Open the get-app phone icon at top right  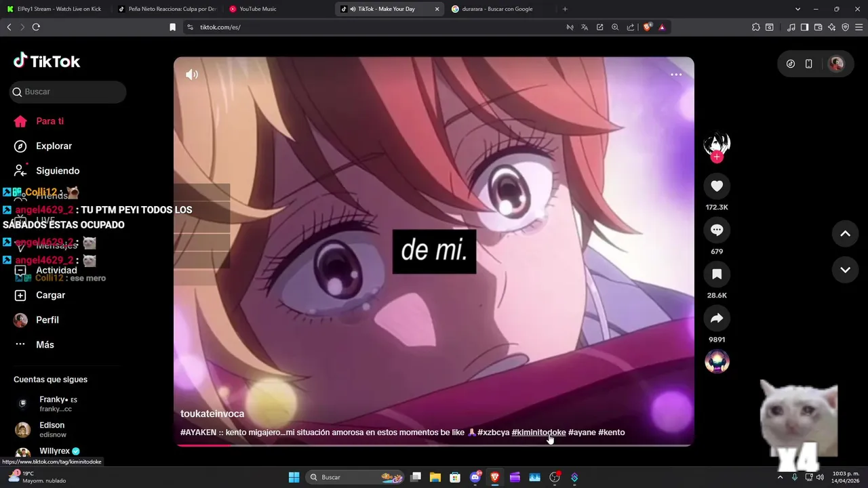pos(808,64)
